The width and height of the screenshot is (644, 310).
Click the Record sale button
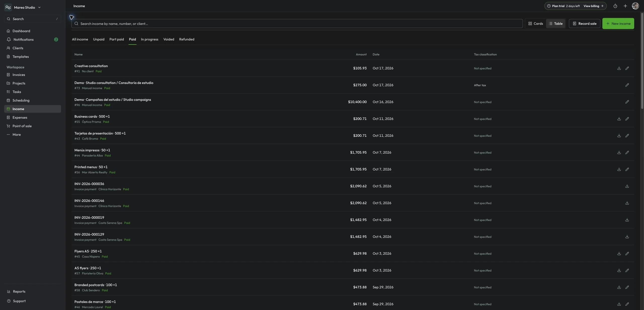pyautogui.click(x=584, y=24)
